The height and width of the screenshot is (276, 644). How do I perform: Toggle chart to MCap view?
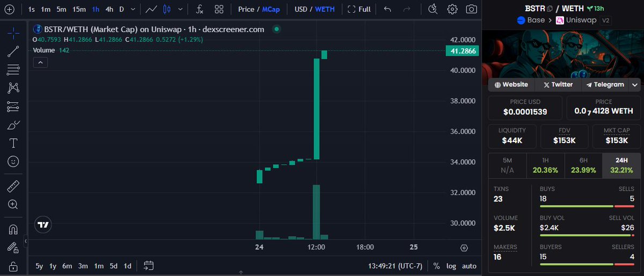(271, 9)
